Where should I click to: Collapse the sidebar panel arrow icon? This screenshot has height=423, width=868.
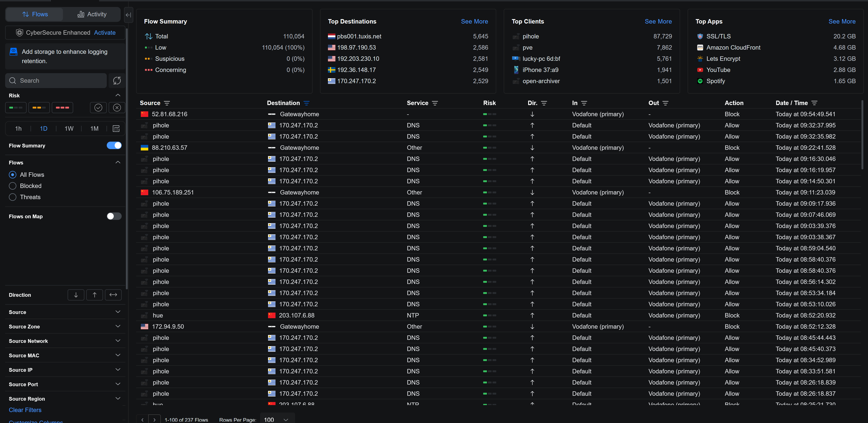coord(128,15)
